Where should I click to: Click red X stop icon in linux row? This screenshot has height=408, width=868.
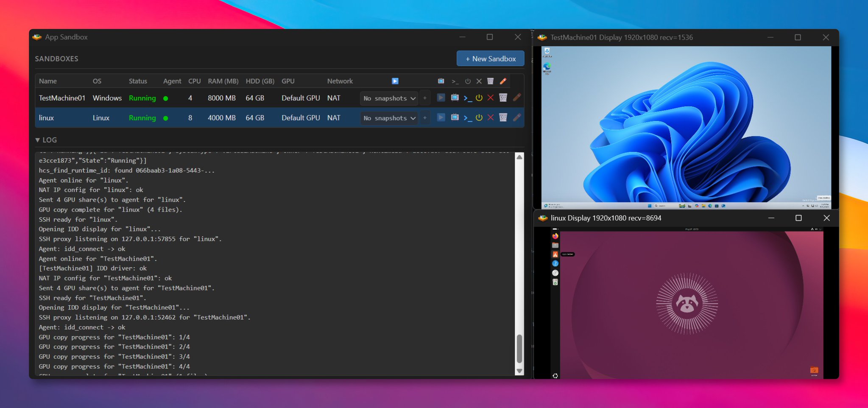point(491,117)
